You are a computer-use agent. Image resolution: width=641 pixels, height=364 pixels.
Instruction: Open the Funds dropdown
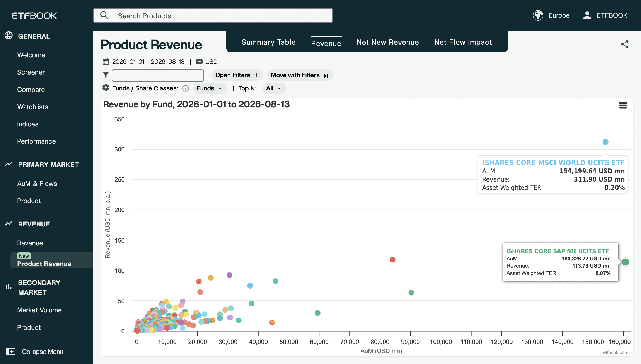pos(210,88)
